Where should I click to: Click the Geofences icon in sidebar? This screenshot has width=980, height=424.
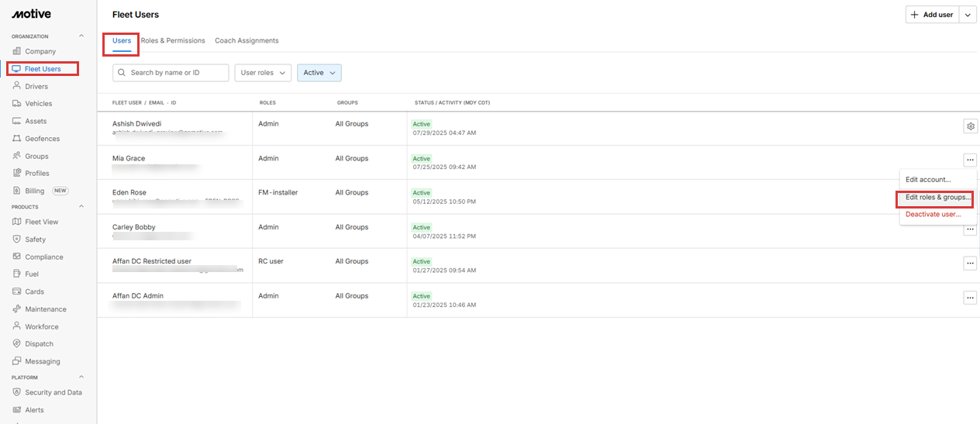pyautogui.click(x=17, y=139)
